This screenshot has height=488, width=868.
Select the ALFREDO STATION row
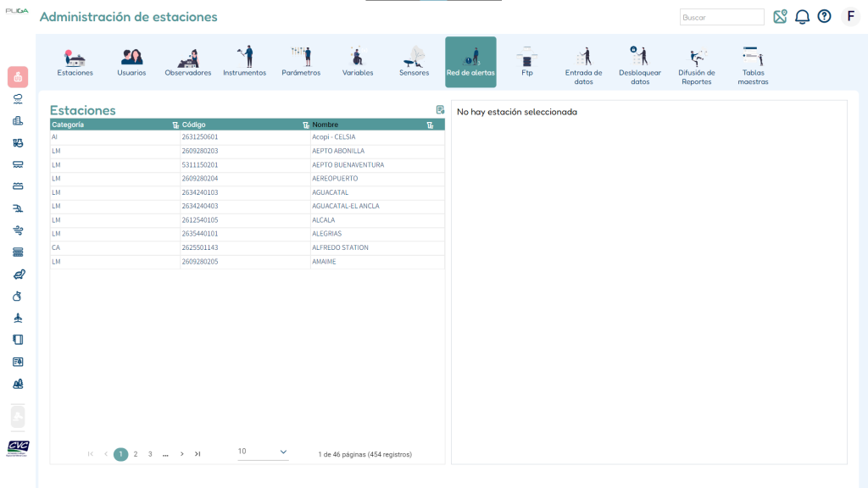(x=248, y=248)
